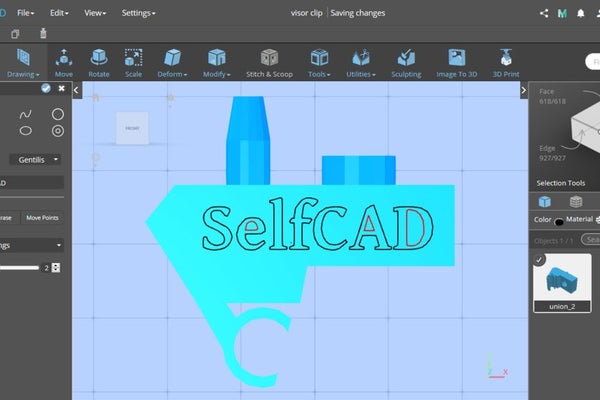Click the Scale tool icon
600x400 pixels.
click(133, 62)
